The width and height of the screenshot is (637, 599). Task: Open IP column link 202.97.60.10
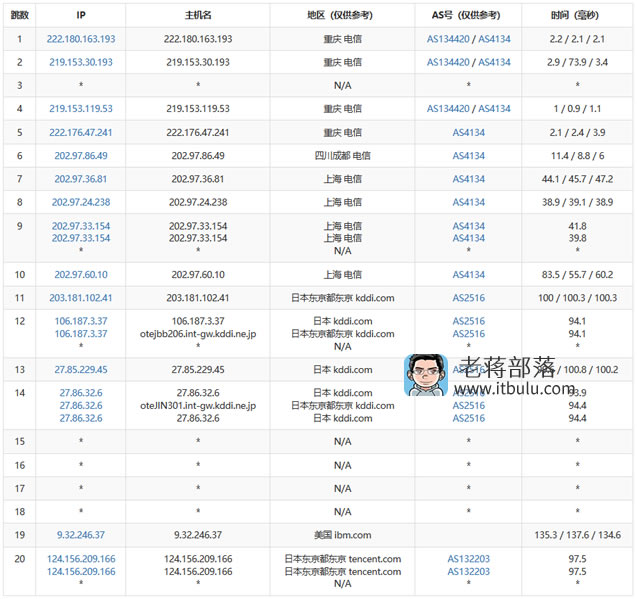[x=81, y=275]
